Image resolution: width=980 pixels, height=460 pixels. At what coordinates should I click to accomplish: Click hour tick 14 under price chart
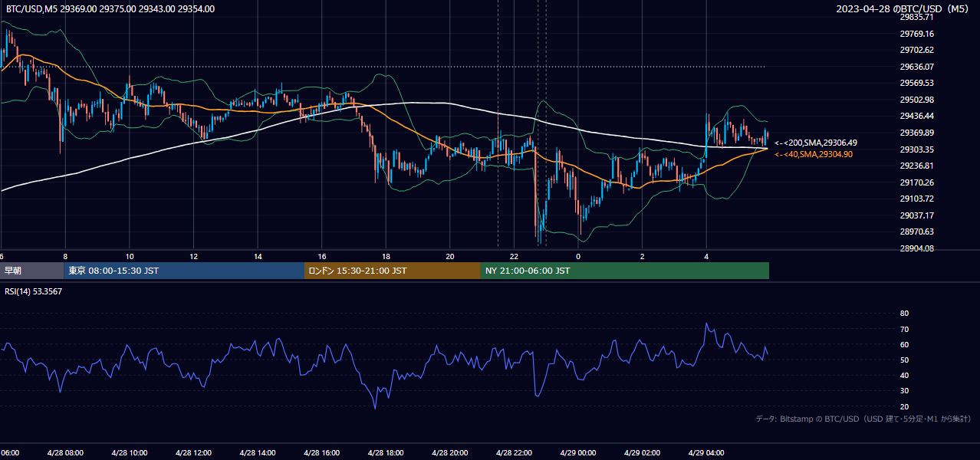[x=258, y=256]
